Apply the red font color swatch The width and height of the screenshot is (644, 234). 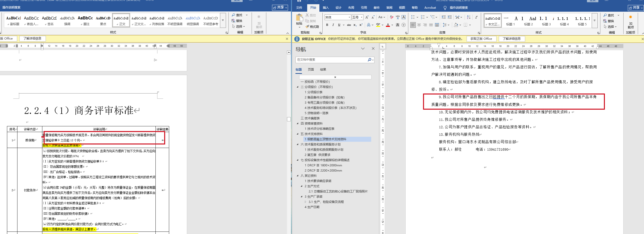(x=388, y=25)
